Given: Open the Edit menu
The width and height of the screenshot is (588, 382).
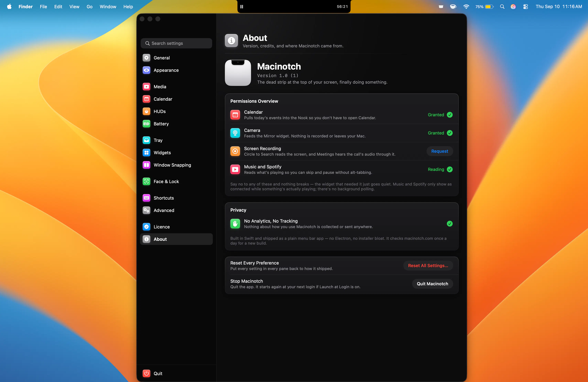Looking at the screenshot, I should coord(58,7).
